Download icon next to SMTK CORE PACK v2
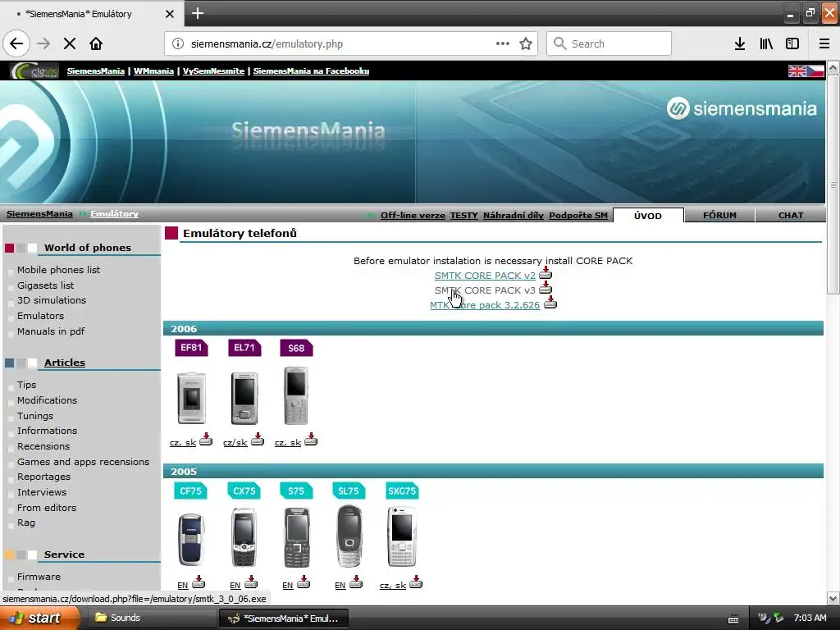Viewport: 840px width, 630px height. pyautogui.click(x=546, y=273)
